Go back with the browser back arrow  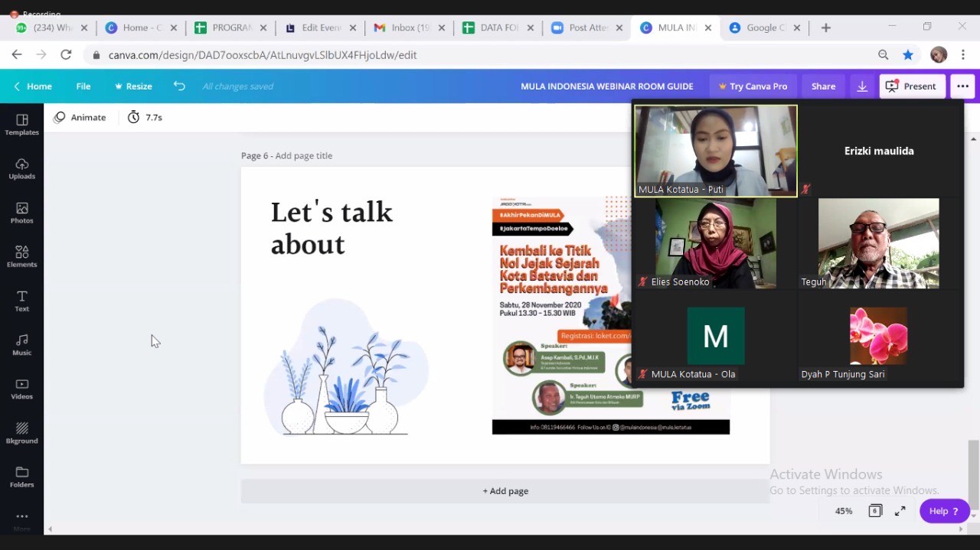coord(17,54)
